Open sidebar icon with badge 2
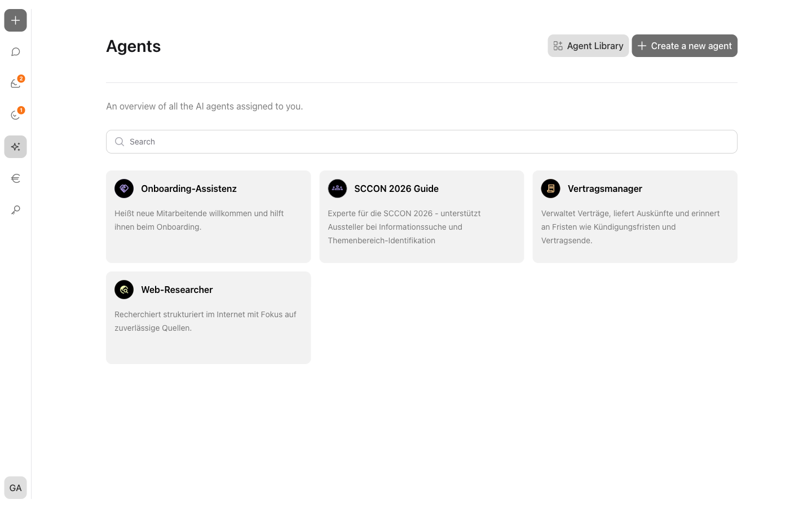Screen dimensions: 812x508 point(15,84)
